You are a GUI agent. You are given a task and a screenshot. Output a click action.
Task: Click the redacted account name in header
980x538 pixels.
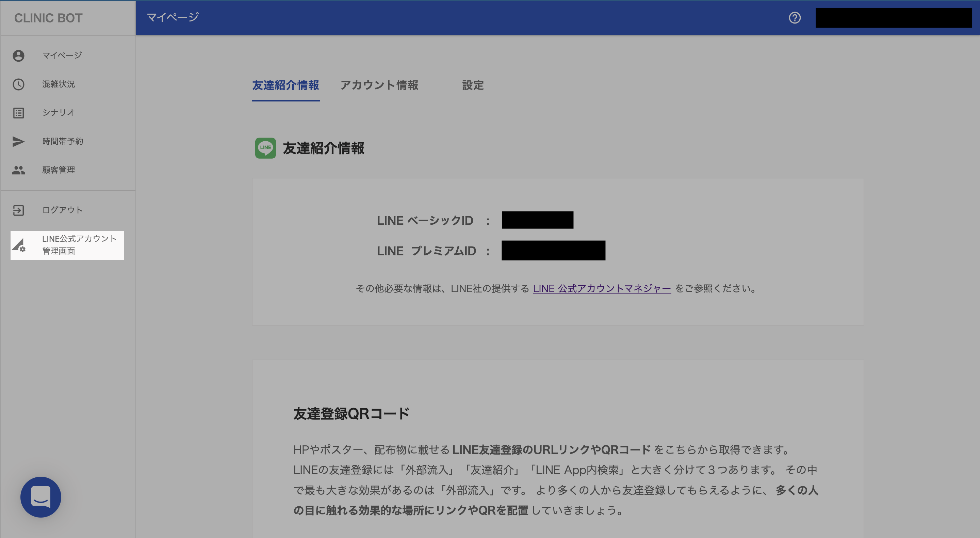[x=893, y=17]
